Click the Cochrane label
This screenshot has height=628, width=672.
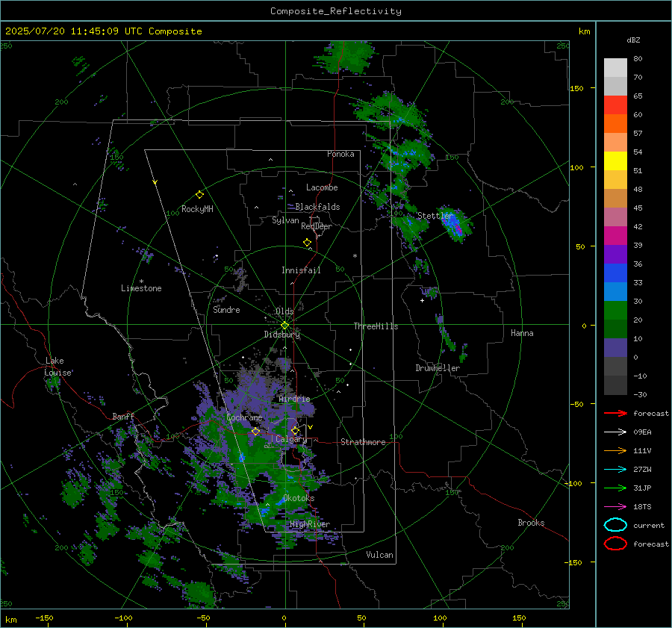(244, 417)
